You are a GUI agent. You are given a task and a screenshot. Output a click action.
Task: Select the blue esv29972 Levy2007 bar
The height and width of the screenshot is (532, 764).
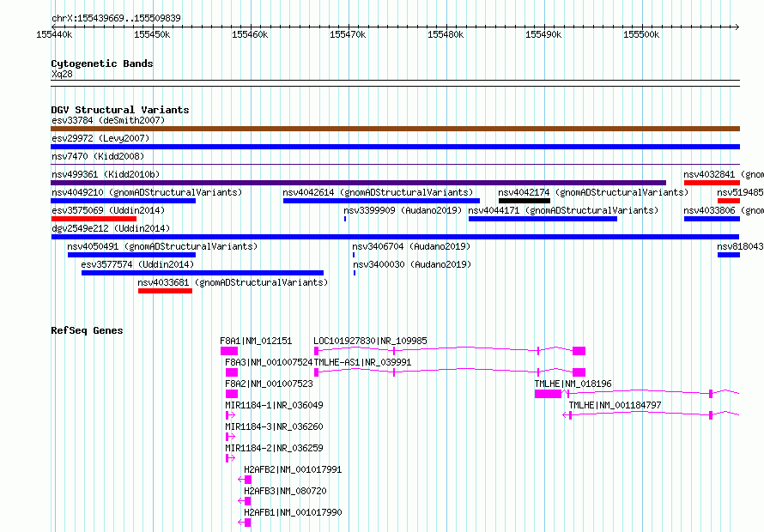tap(395, 147)
